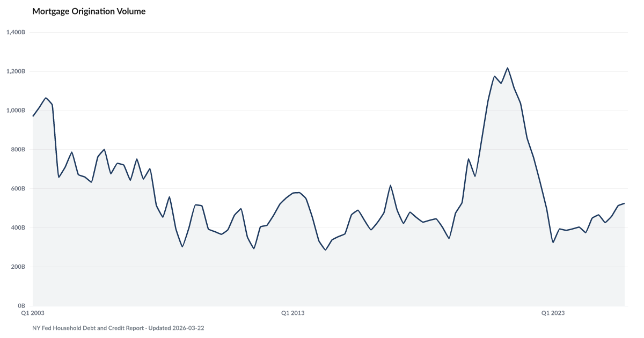Click the Mortgage Origination Volume chart title
644x338 pixels.
(89, 11)
